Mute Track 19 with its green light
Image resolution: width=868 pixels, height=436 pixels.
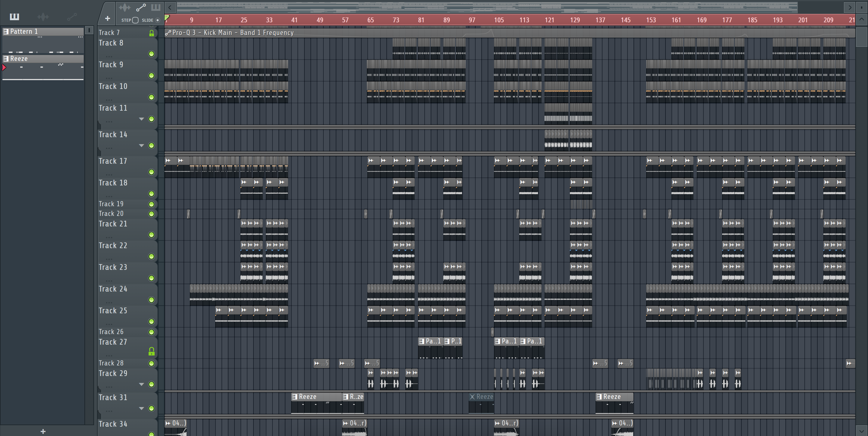click(x=152, y=204)
